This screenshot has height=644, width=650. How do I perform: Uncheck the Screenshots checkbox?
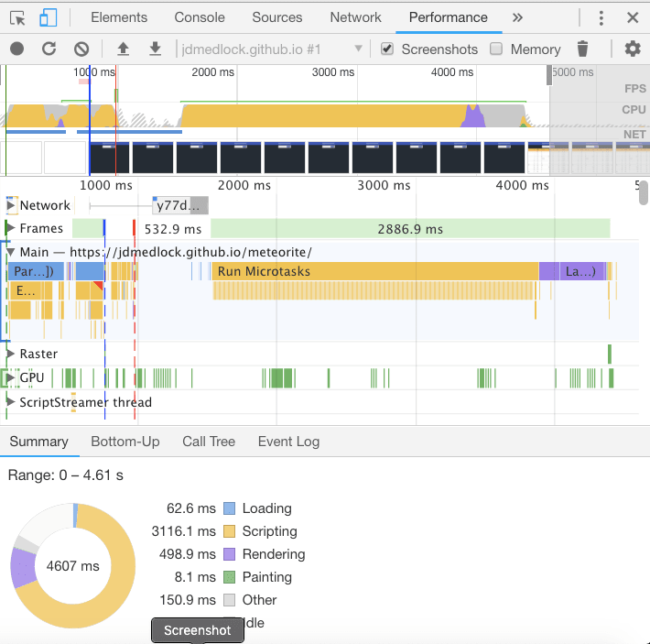click(x=387, y=49)
